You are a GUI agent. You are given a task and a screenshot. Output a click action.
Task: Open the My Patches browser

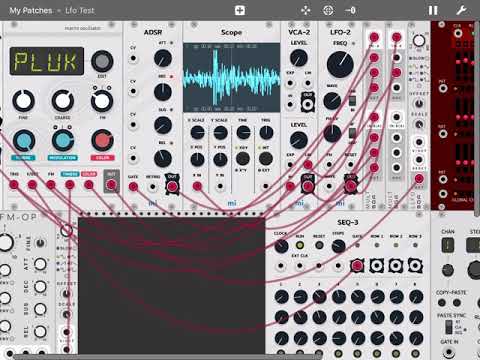[x=30, y=11]
